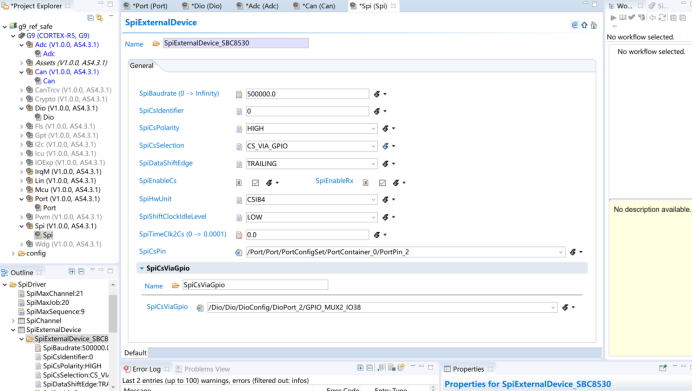Open the SpiCsSelection dropdown

click(373, 146)
